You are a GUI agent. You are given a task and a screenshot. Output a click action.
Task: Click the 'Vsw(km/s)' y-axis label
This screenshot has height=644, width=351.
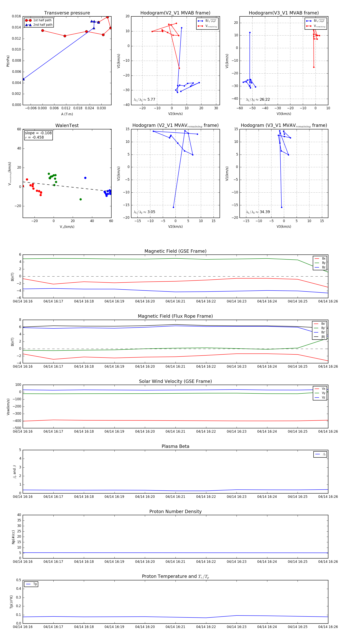(x=8, y=407)
